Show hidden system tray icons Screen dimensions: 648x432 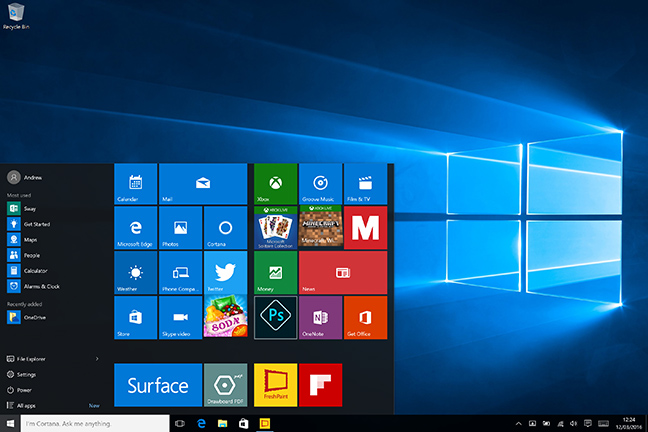[519, 423]
